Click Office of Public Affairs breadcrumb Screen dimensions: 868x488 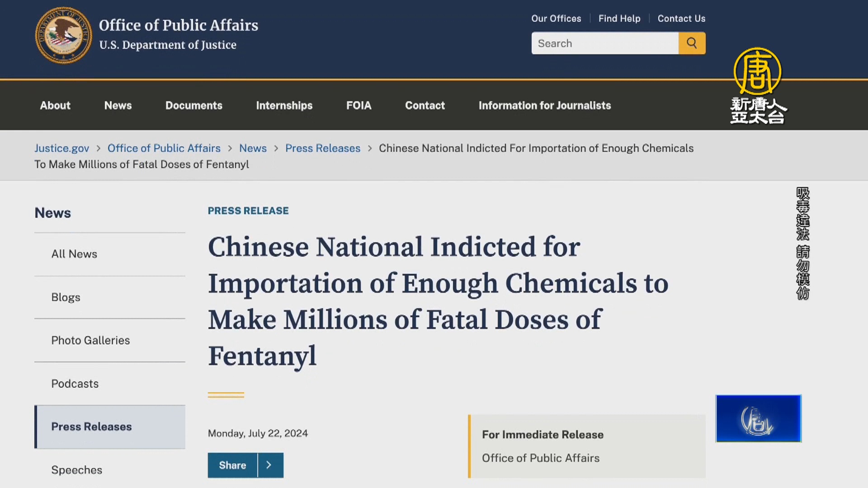[164, 148]
